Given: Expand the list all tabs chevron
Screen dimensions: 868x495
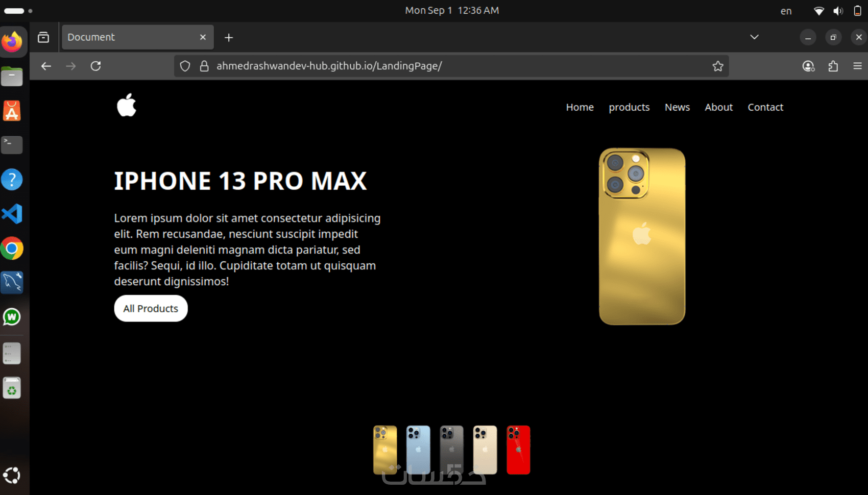Looking at the screenshot, I should 754,37.
